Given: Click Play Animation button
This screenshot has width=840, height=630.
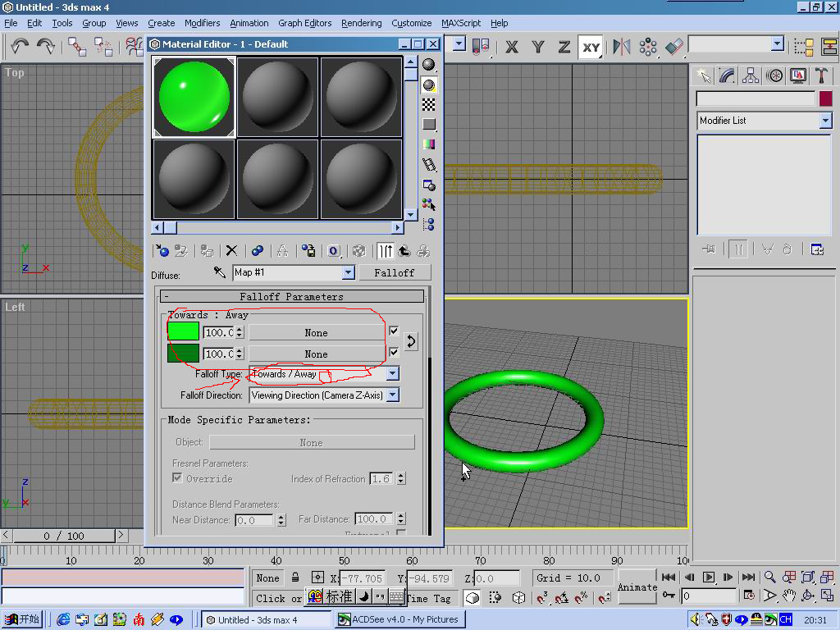Looking at the screenshot, I should coord(708,577).
